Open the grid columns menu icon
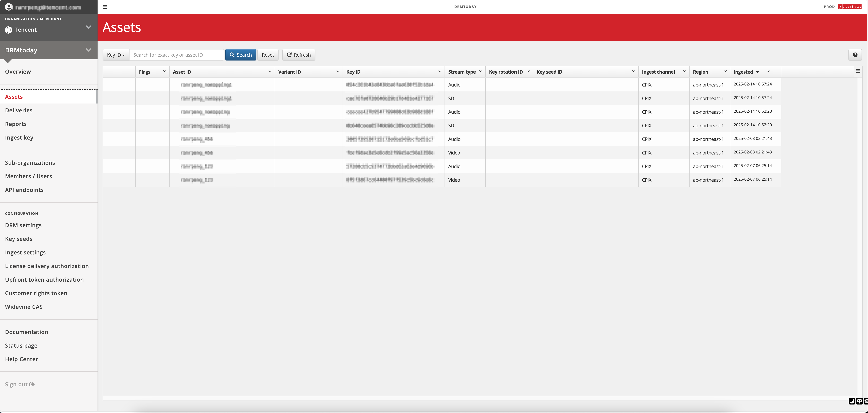 pyautogui.click(x=858, y=71)
